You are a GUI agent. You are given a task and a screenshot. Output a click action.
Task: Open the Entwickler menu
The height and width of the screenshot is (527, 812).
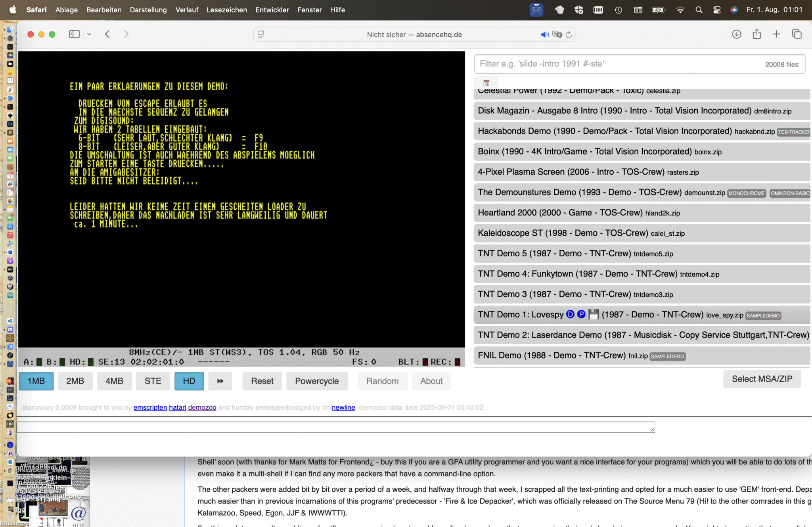(x=272, y=10)
